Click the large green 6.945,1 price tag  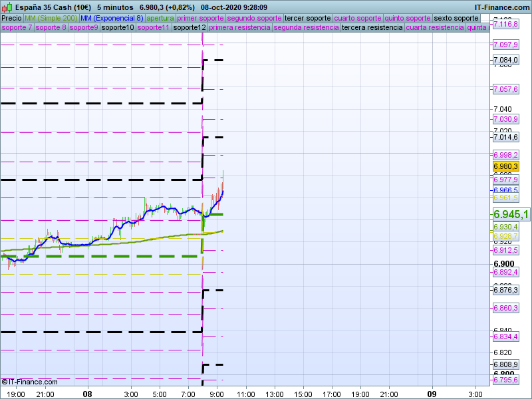click(x=511, y=214)
